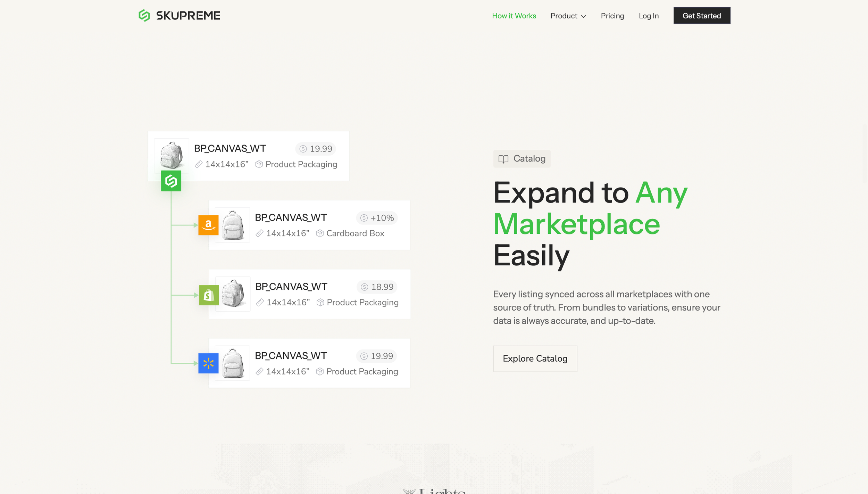
Task: Go to the Pricing page
Action: (612, 16)
